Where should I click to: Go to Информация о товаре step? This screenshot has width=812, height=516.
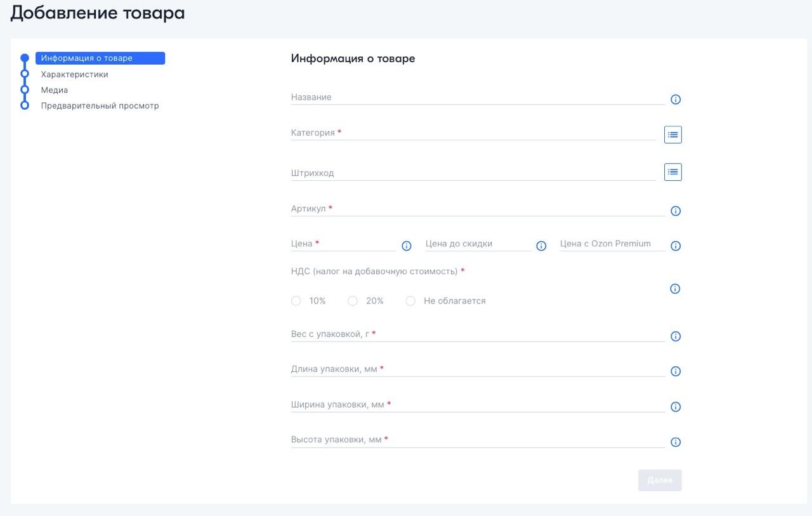[100, 58]
